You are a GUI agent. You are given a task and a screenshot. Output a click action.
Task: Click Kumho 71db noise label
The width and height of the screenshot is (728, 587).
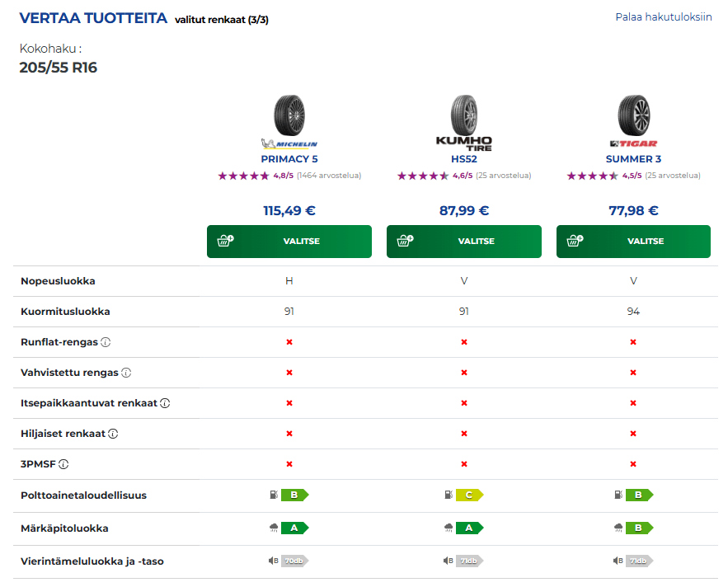[469, 561]
